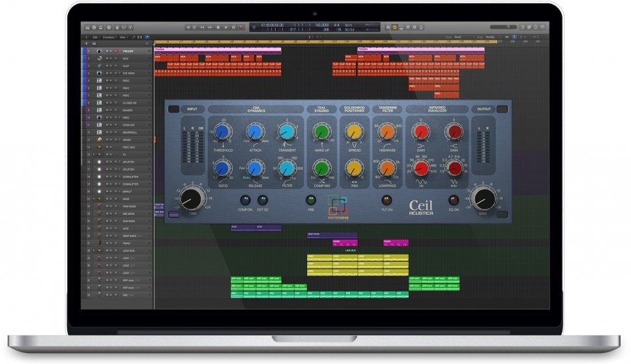631x364 pixels.
Task: Click the Play button in the transport bar
Action: click(x=226, y=27)
